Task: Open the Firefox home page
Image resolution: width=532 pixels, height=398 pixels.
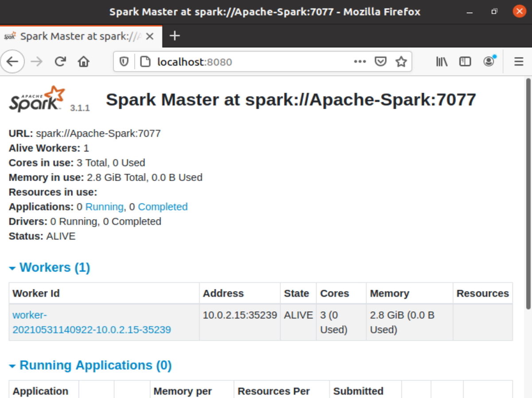Action: click(x=83, y=62)
